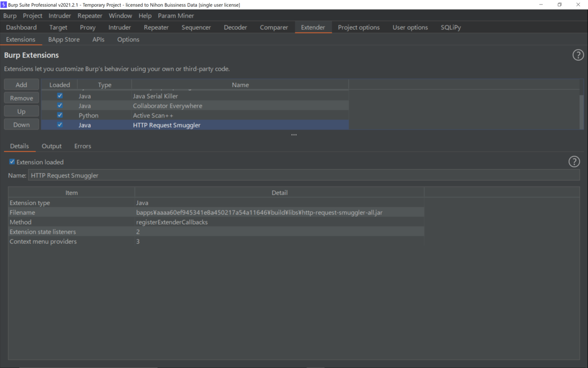The width and height of the screenshot is (588, 368).
Task: Switch to the Decoder tab
Action: click(235, 27)
